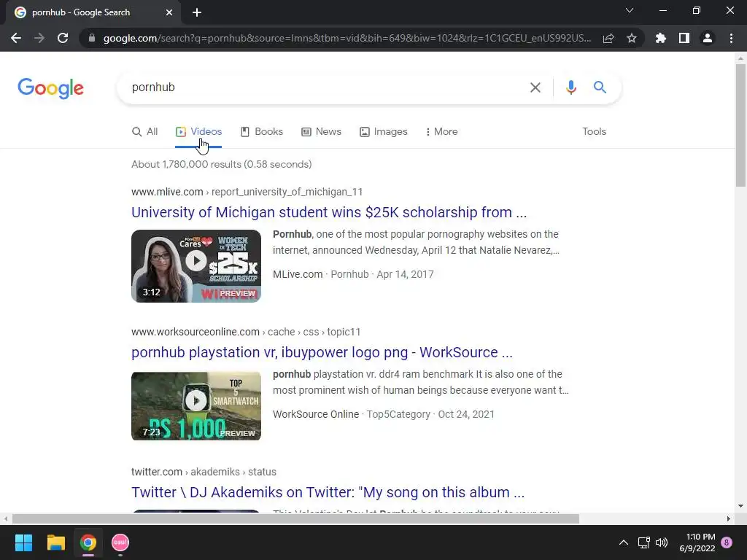Open File Explorer from the taskbar

[55, 542]
